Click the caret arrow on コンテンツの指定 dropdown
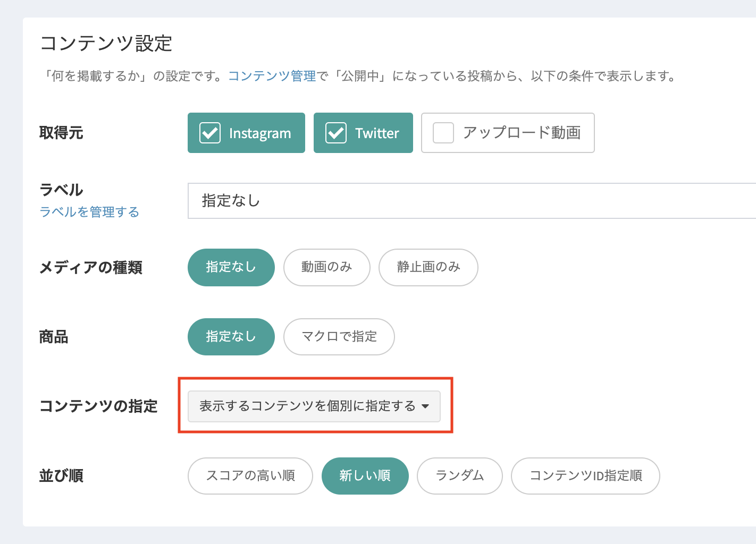Screen dimensions: 756x544 (425, 406)
